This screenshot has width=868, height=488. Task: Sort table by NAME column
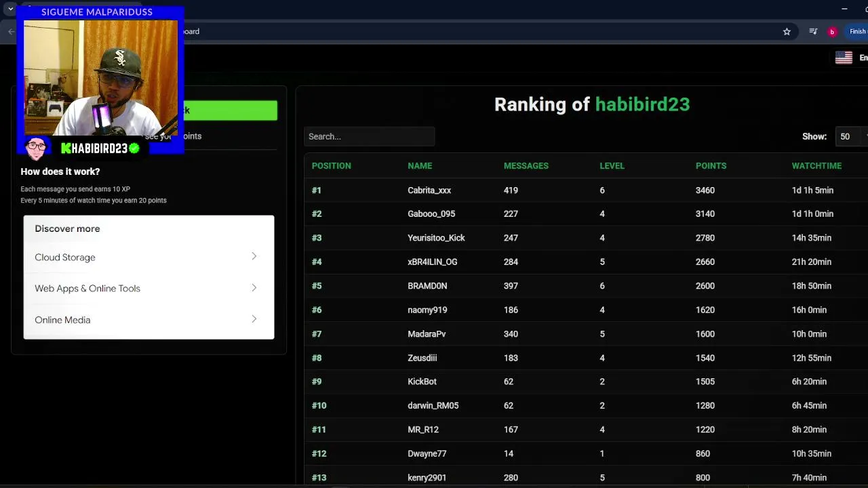click(420, 165)
